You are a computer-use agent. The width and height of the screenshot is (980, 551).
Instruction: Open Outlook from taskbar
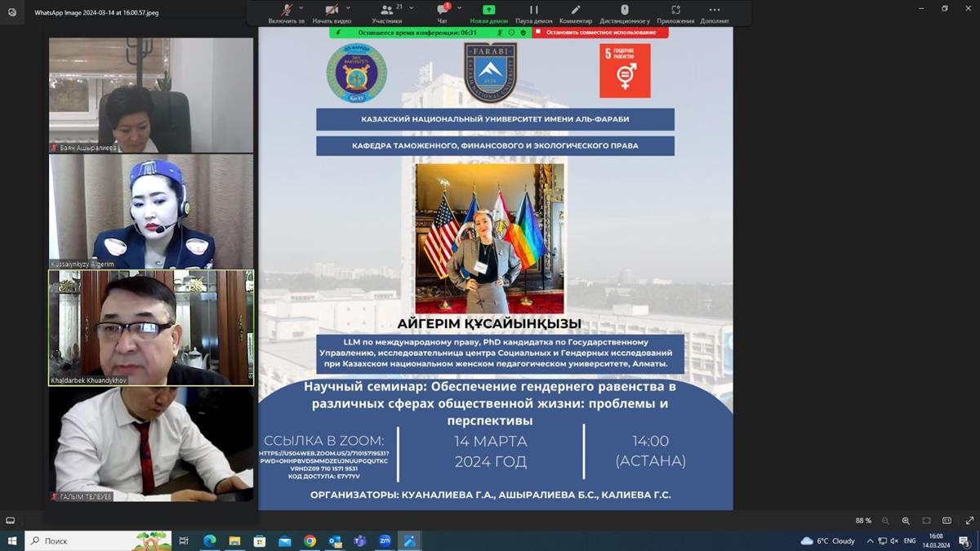335,540
